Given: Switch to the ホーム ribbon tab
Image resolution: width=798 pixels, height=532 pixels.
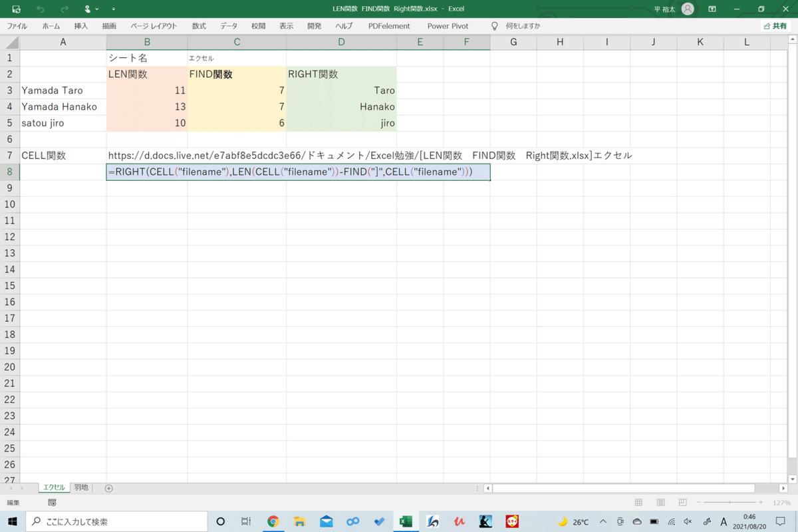Looking at the screenshot, I should click(x=51, y=26).
